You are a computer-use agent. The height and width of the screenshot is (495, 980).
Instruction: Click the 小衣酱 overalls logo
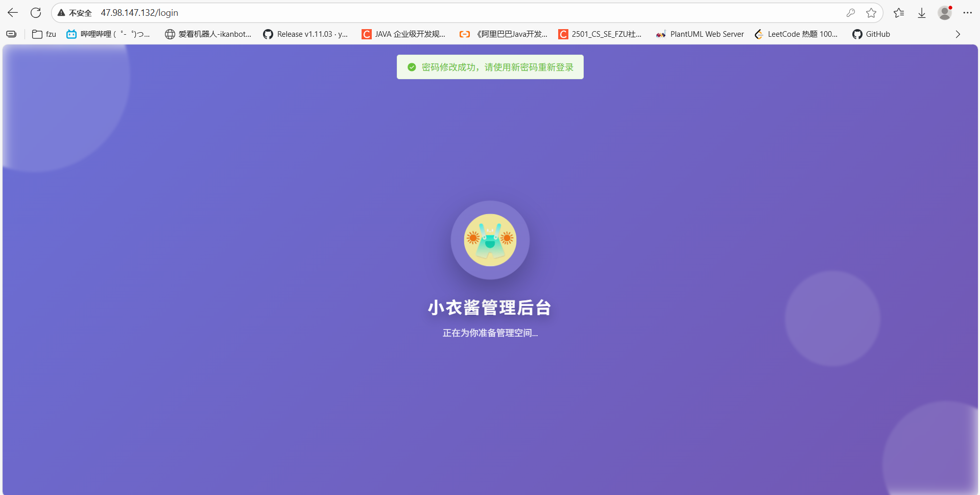490,240
